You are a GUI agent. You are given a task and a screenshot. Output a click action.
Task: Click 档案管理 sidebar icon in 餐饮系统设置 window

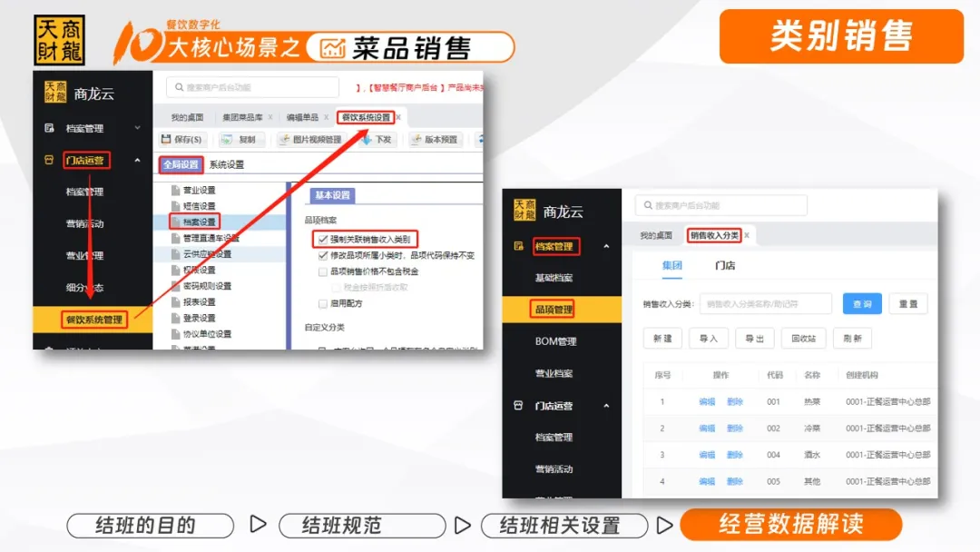(49, 128)
